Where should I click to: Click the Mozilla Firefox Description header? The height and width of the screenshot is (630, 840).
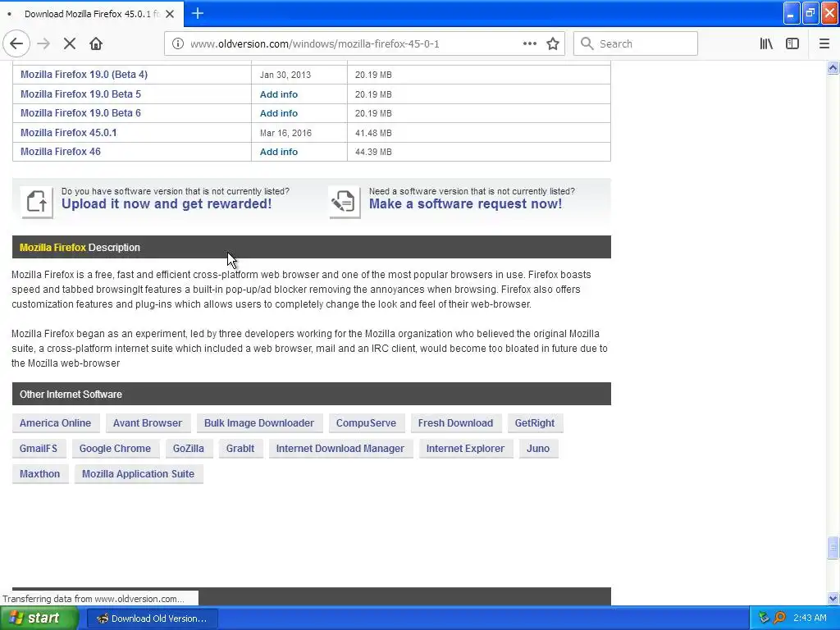click(311, 247)
